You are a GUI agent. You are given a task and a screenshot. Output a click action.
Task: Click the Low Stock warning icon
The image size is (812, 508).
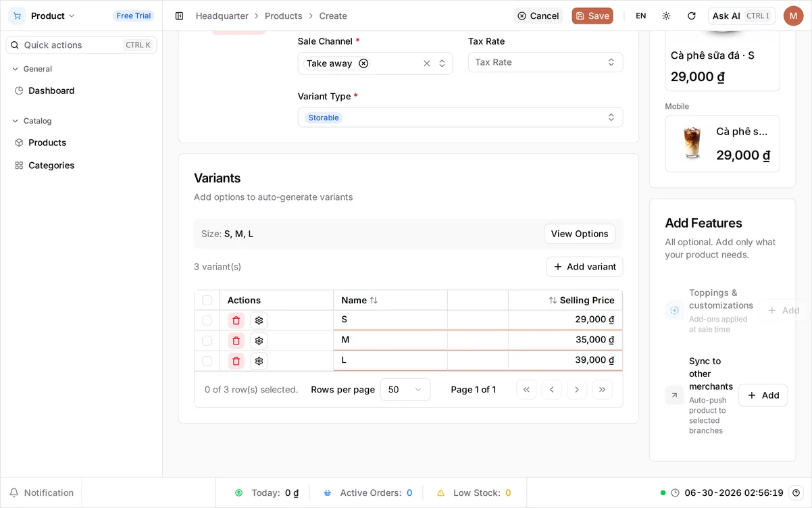440,492
